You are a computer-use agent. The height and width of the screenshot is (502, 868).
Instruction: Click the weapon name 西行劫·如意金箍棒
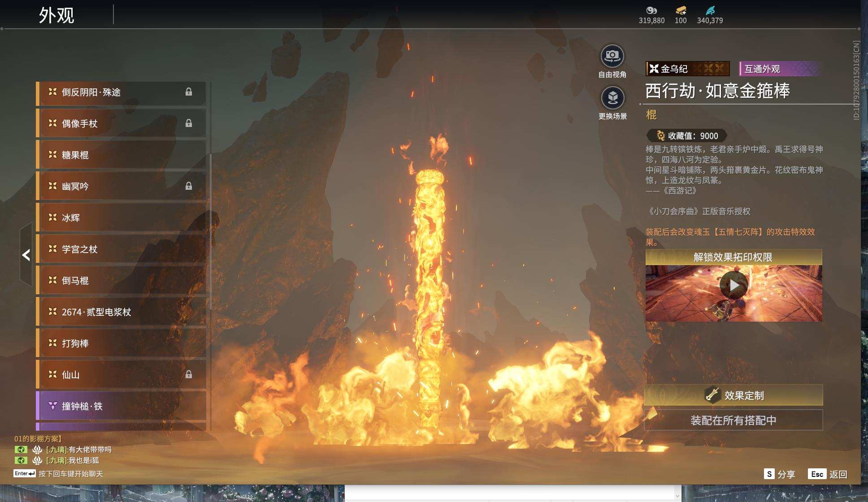(x=717, y=91)
